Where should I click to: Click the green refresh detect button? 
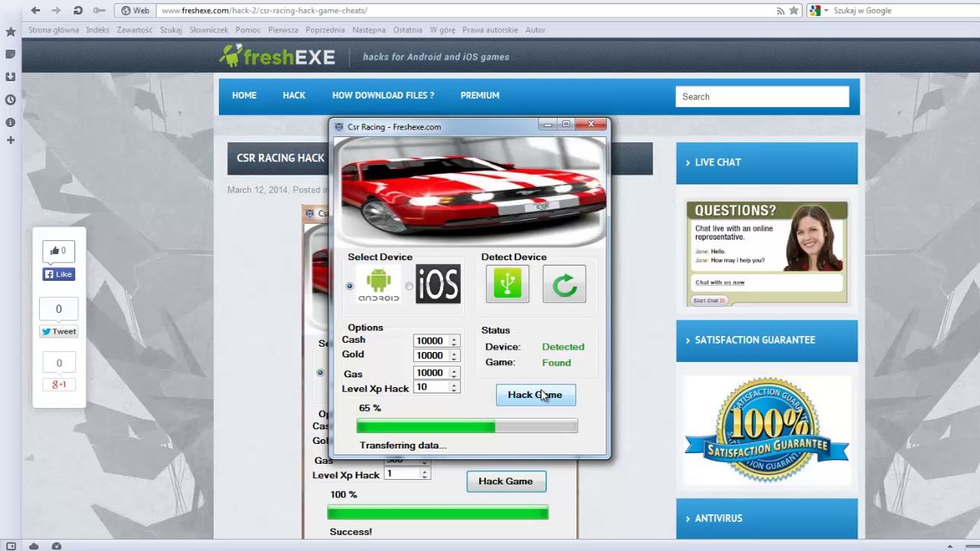564,284
